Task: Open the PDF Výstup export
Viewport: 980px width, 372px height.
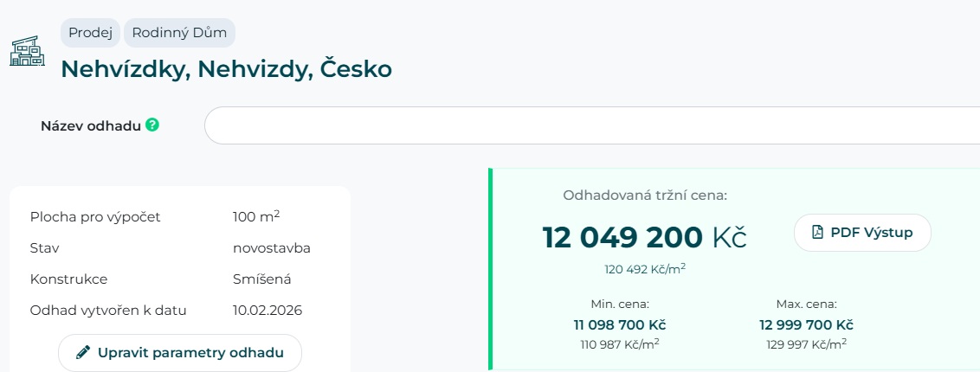Action: [x=861, y=232]
